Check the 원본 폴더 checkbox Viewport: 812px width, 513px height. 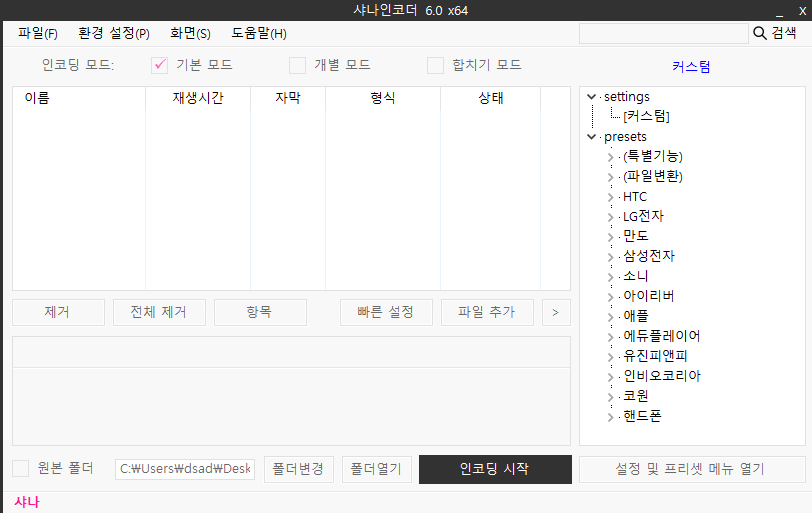[x=21, y=468]
